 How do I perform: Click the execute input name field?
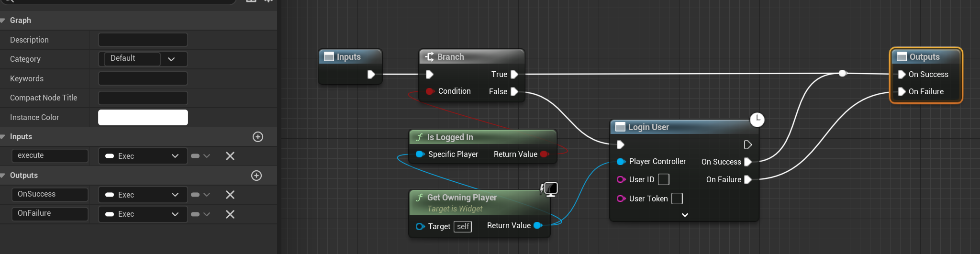pyautogui.click(x=50, y=155)
